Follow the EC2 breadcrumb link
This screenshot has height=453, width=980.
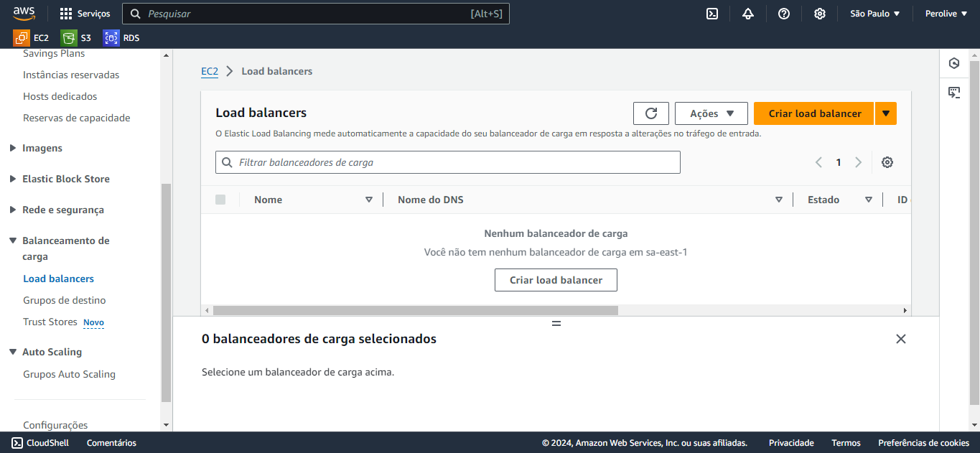(210, 71)
